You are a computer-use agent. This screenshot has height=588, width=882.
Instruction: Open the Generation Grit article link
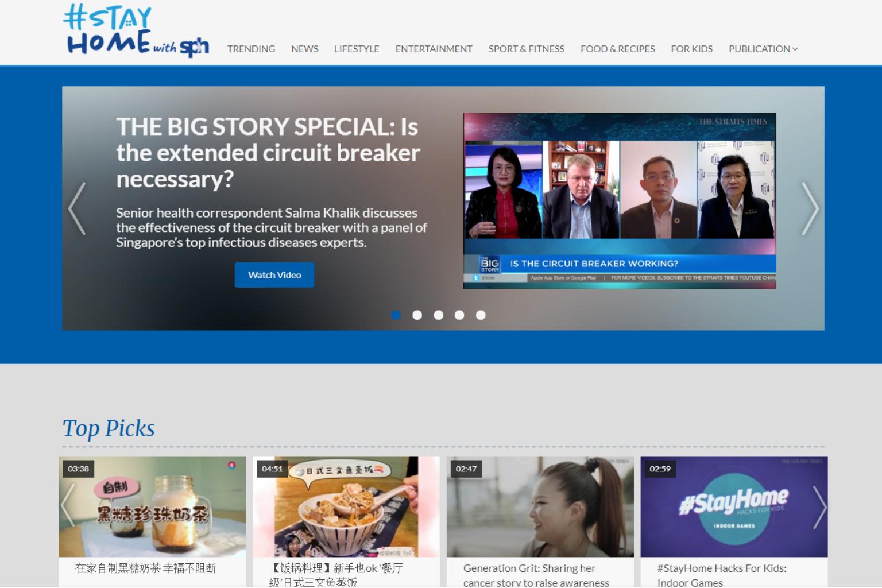point(535,575)
